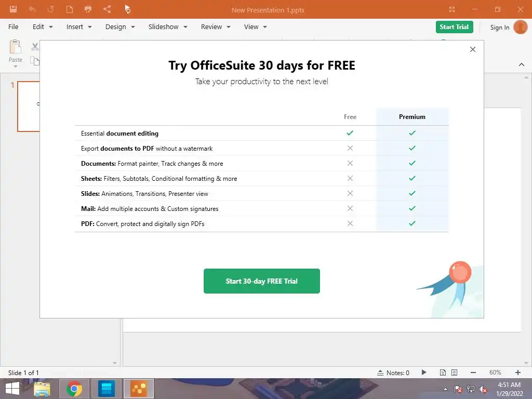Open the Design menu
The height and width of the screenshot is (399, 532).
[x=120, y=27]
